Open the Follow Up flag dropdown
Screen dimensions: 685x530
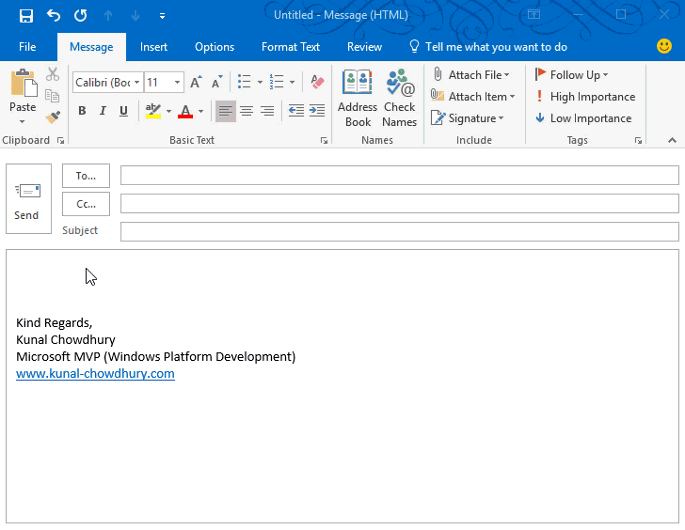pos(571,75)
